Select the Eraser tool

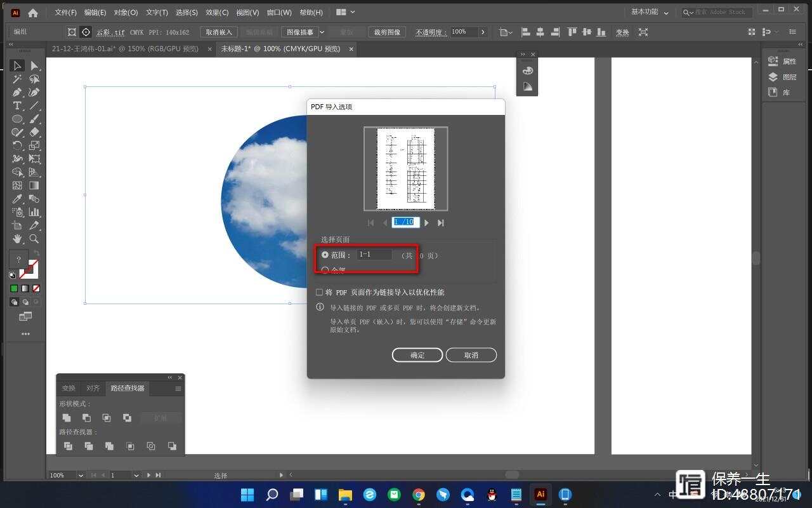(34, 132)
